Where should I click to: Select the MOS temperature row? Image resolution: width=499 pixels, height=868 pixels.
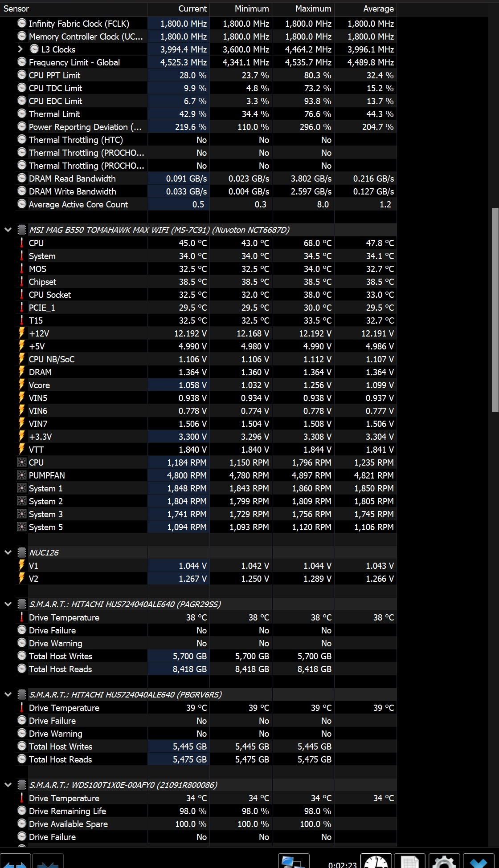click(x=198, y=269)
